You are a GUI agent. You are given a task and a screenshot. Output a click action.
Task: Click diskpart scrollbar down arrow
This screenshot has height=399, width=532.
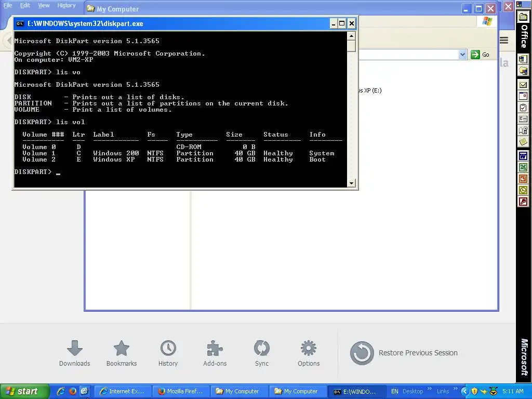coord(352,183)
